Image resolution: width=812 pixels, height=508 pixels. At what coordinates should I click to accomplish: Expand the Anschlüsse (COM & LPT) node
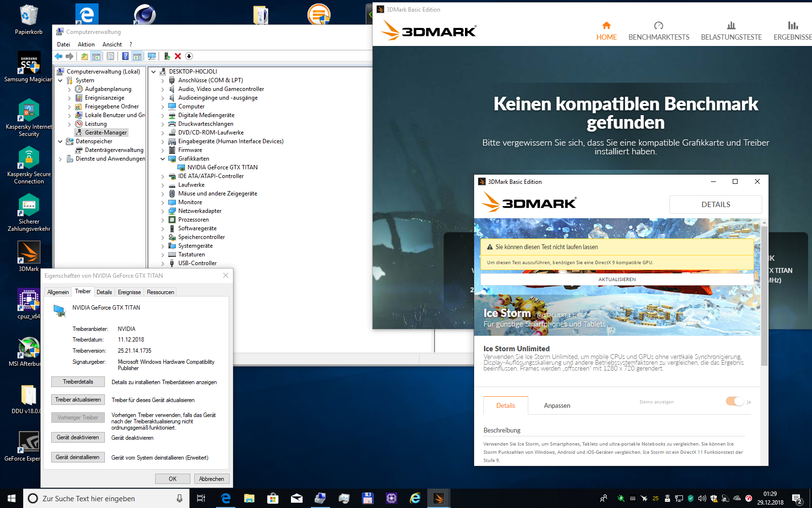point(163,80)
